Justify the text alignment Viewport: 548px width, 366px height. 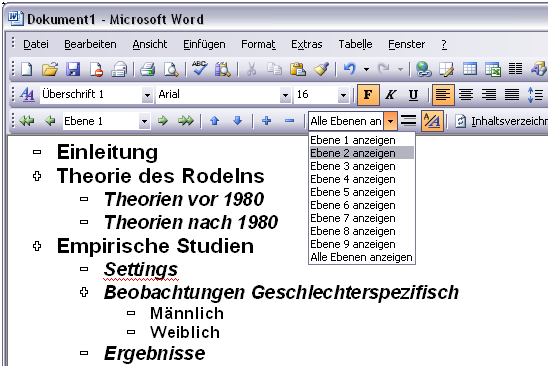512,94
